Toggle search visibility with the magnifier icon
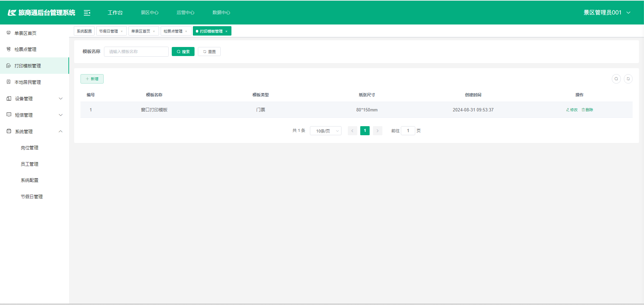Screen dimensions: 644x305 [616, 79]
